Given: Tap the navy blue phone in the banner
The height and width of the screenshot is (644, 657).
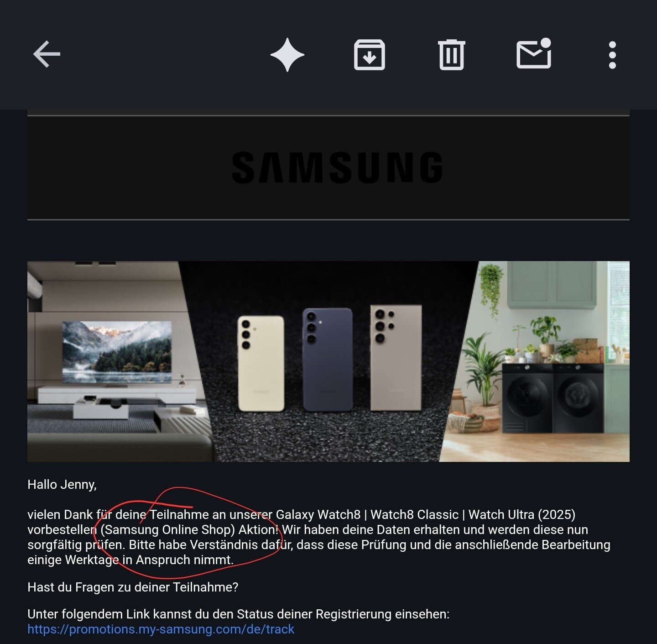Looking at the screenshot, I should click(328, 359).
